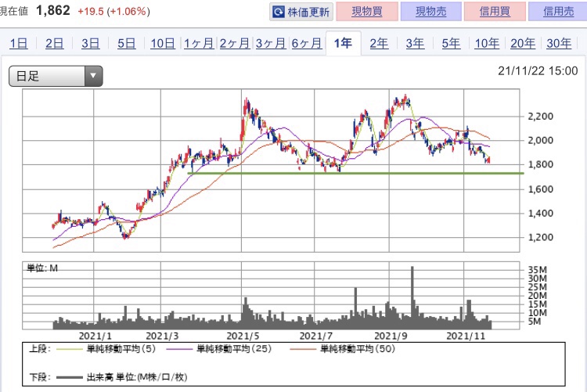This screenshot has width=587, height=392.
Task: Click the 単純移動平均(5) legend entry
Action: click(x=106, y=349)
